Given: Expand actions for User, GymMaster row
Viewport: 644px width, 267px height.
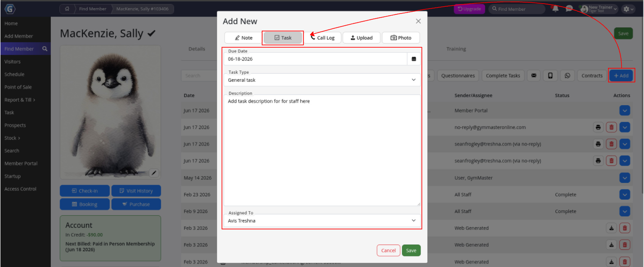Looking at the screenshot, I should coord(625,178).
